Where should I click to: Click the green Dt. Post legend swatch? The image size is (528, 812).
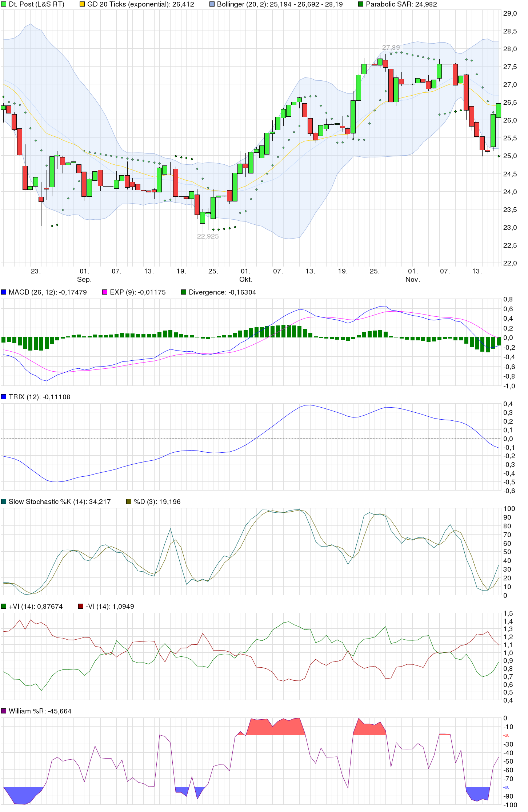point(4,4)
